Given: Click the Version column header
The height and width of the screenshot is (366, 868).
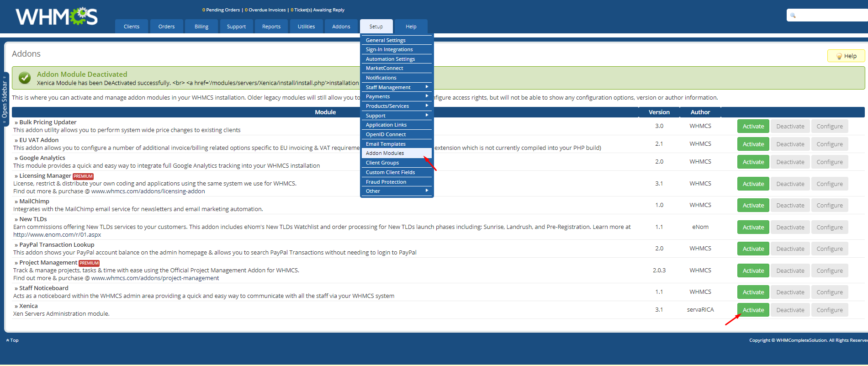Looking at the screenshot, I should pos(659,112).
